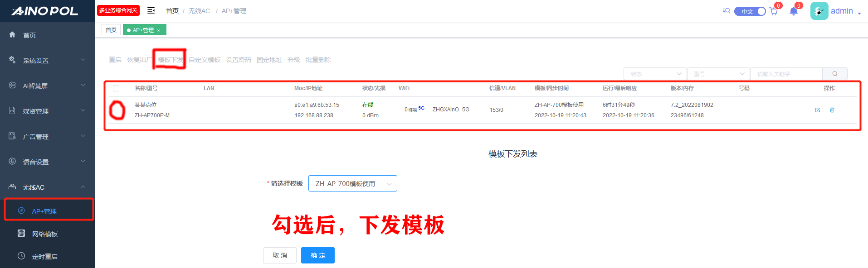The width and height of the screenshot is (868, 268).
Task: Delete the ZH-AP700P-M device via trash icon
Action: coord(832,110)
